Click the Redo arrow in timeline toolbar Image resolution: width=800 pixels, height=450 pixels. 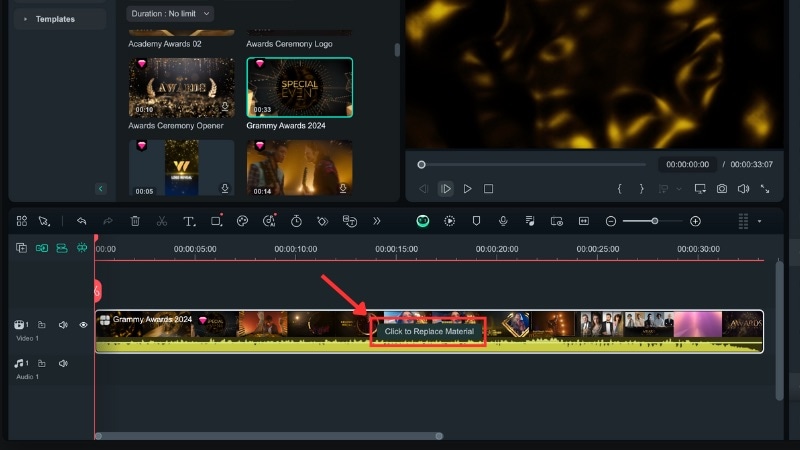pos(108,221)
